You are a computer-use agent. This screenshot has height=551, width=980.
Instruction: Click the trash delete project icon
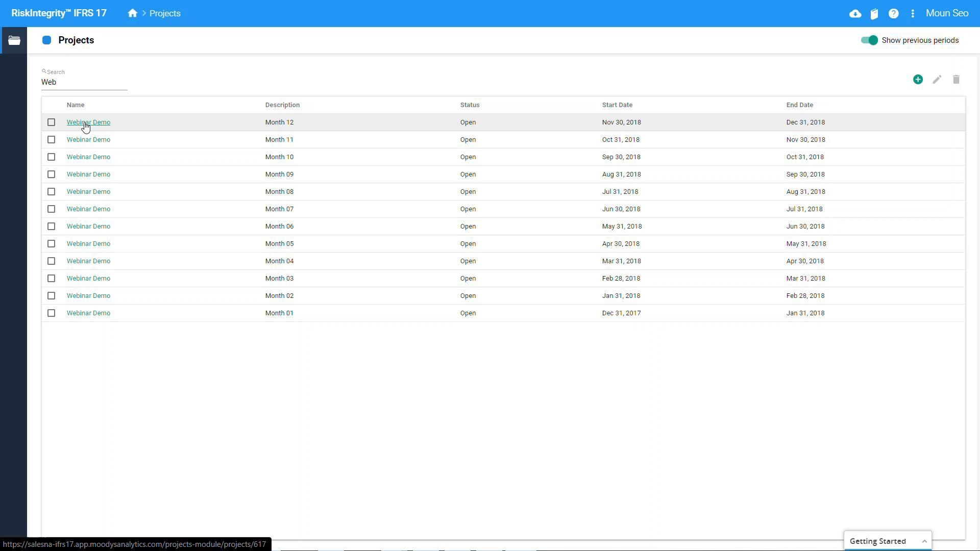(956, 80)
